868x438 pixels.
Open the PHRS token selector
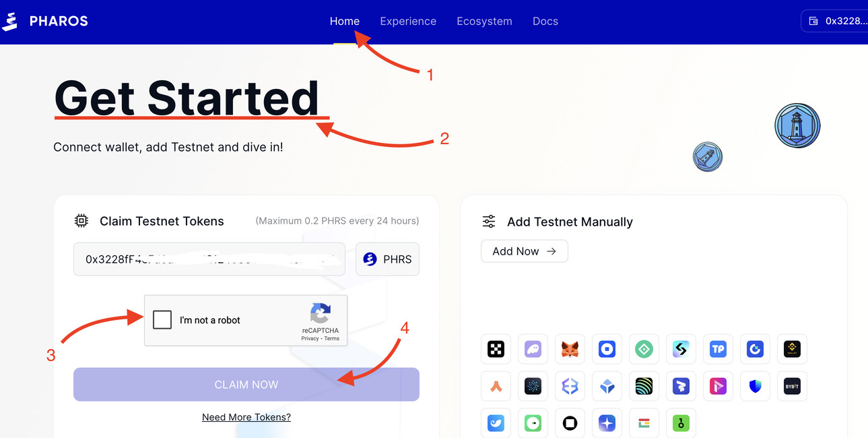tap(387, 259)
